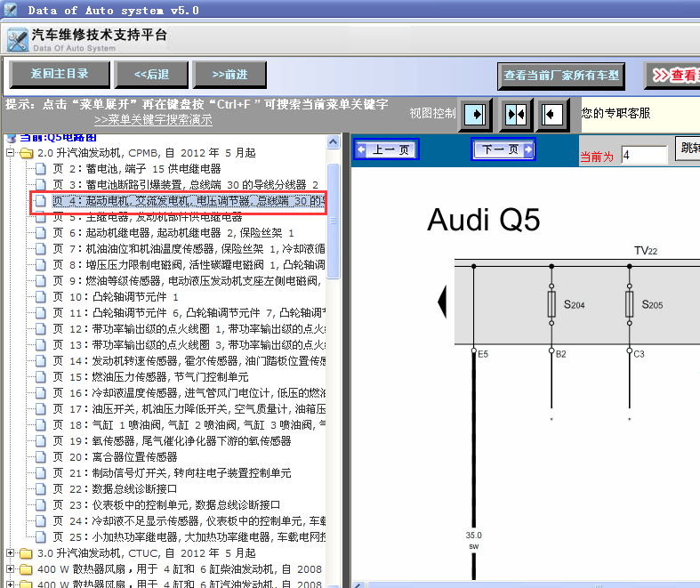
Task: Open 页 17：油压开关
Action: click(x=189, y=409)
